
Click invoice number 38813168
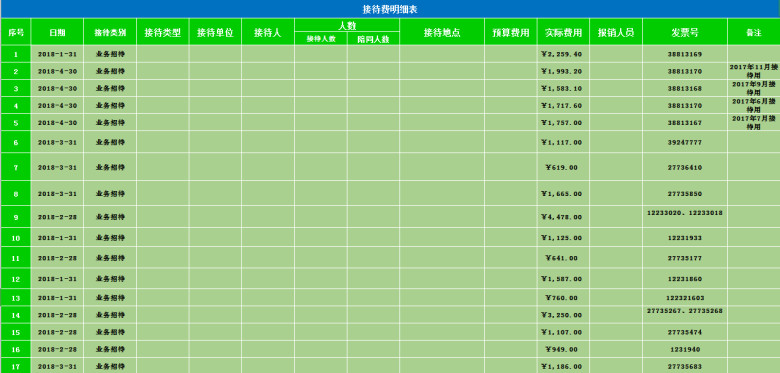pos(685,89)
